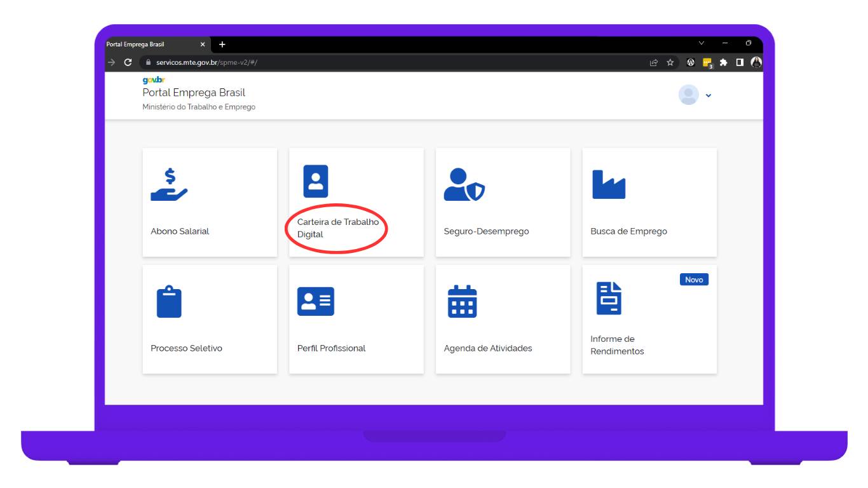
Task: Click the Processo Seletivo clipboard icon
Action: (169, 301)
